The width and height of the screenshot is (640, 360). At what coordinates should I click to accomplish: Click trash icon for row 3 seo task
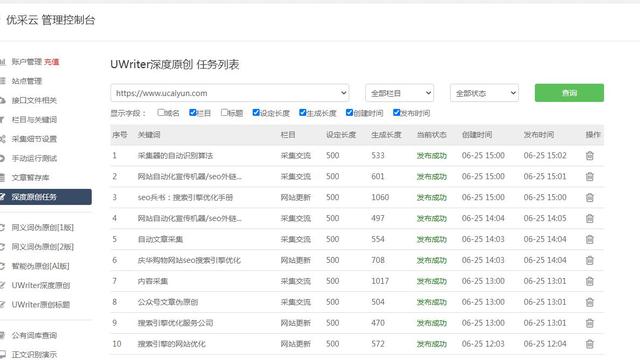coord(589,198)
